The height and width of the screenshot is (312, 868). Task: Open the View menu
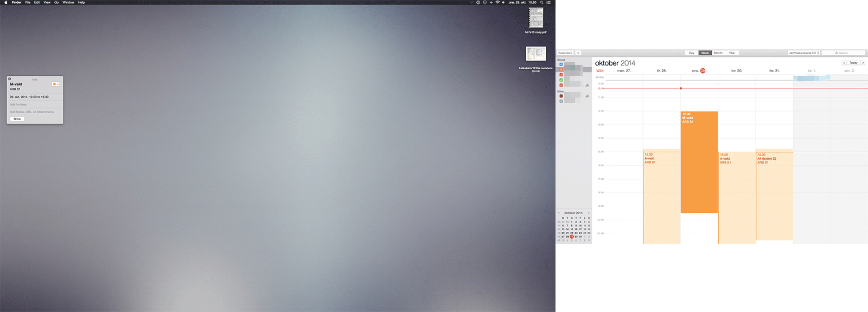coord(47,2)
